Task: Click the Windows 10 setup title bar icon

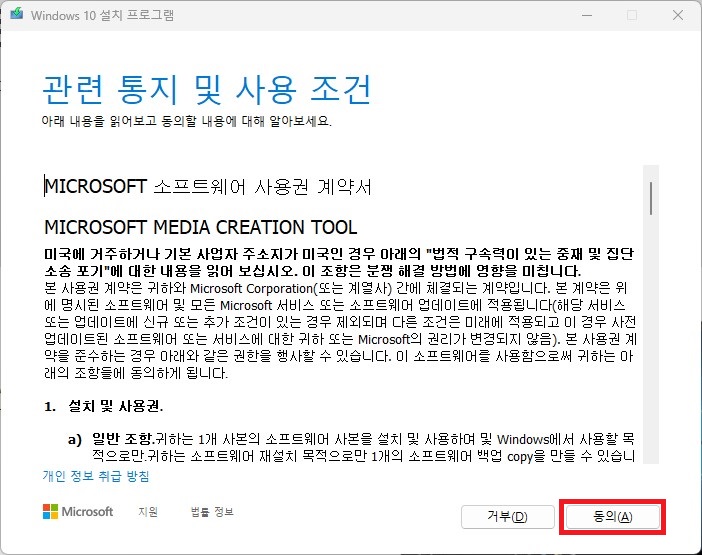Action: point(17,14)
